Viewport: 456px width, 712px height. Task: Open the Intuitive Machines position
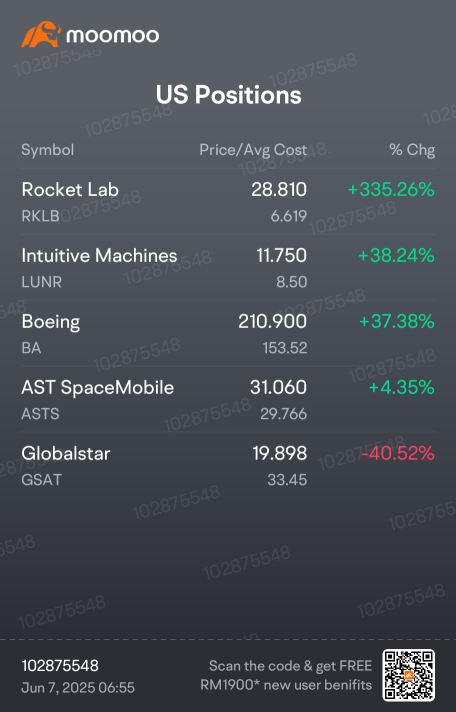point(228,267)
